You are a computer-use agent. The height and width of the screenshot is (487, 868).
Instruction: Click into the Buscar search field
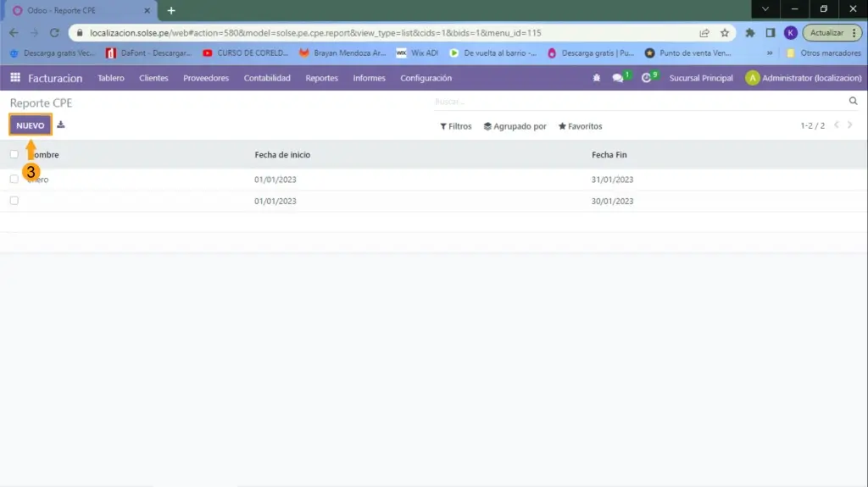pyautogui.click(x=636, y=102)
